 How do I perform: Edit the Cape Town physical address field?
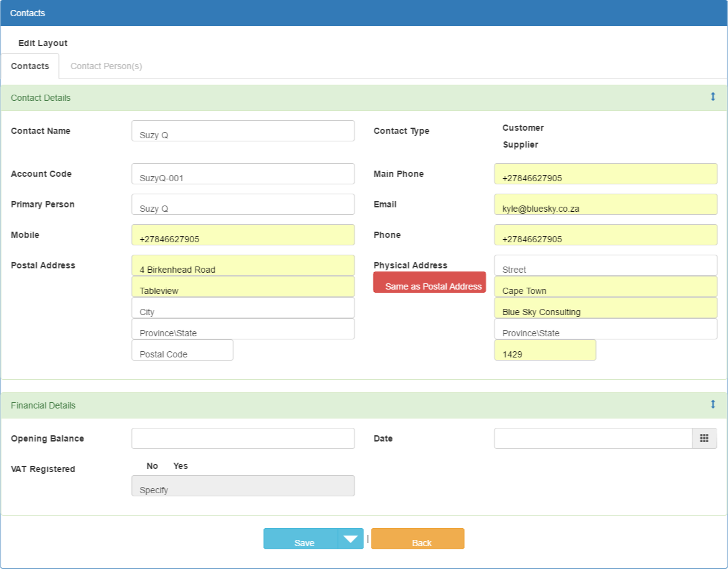tap(605, 287)
